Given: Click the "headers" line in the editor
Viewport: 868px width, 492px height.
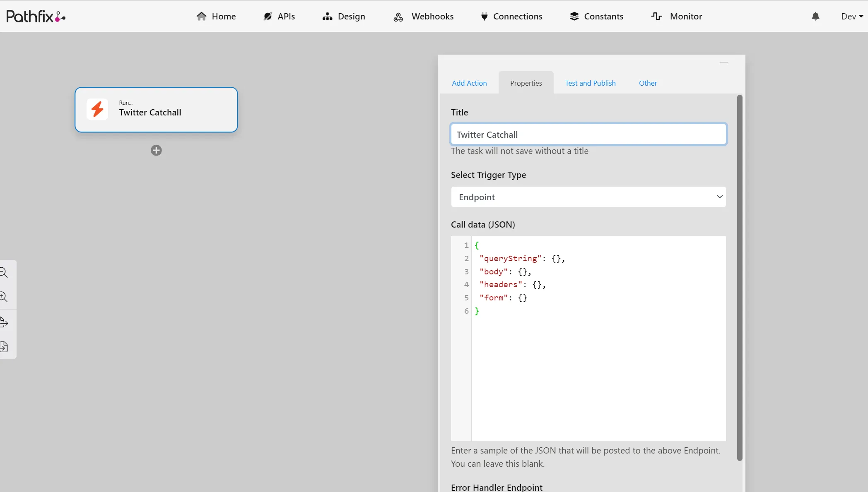Looking at the screenshot, I should [x=512, y=285].
